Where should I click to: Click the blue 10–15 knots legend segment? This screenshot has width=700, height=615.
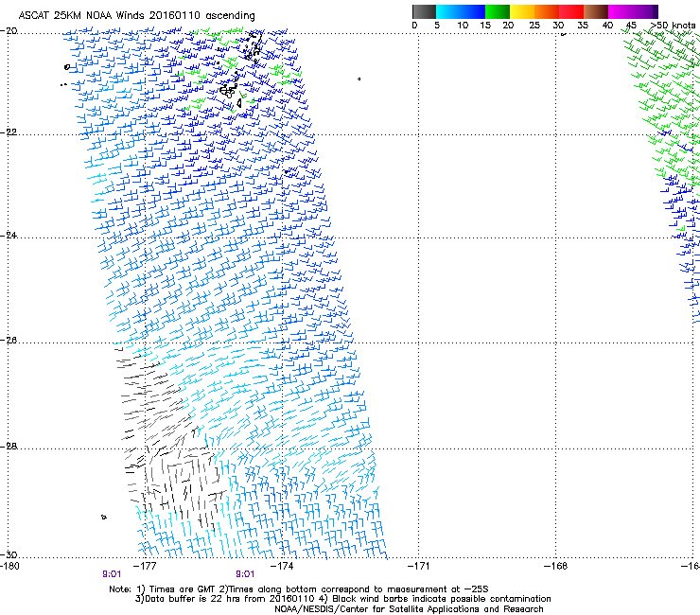pos(473,11)
